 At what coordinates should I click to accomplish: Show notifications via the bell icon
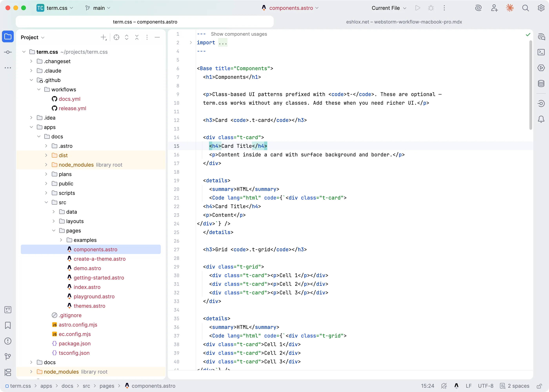tap(541, 119)
